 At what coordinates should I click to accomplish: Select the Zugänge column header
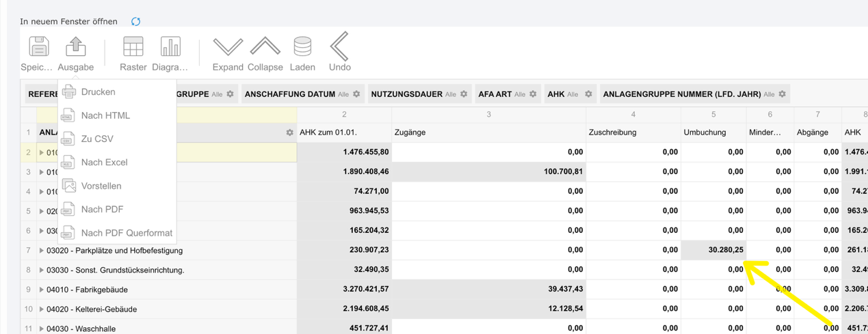(x=488, y=133)
